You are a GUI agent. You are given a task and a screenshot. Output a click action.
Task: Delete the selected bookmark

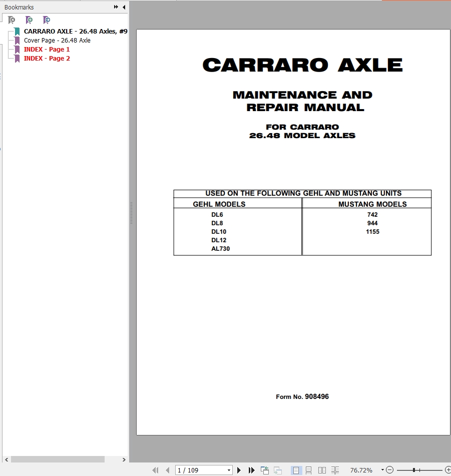pyautogui.click(x=12, y=20)
